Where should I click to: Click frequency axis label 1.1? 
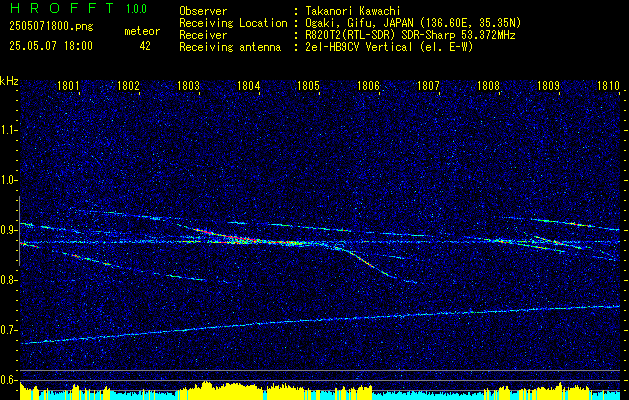click(x=8, y=130)
